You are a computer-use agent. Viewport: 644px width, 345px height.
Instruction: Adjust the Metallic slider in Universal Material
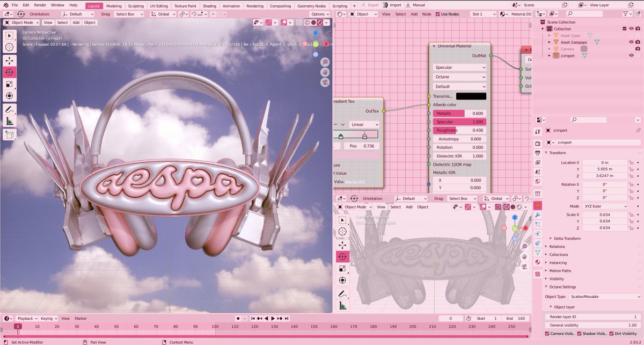tap(460, 113)
